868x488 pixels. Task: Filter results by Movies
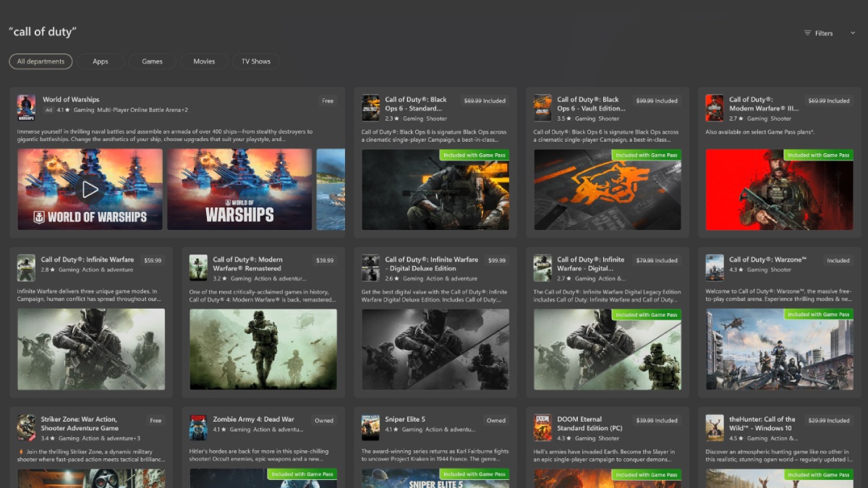[204, 61]
